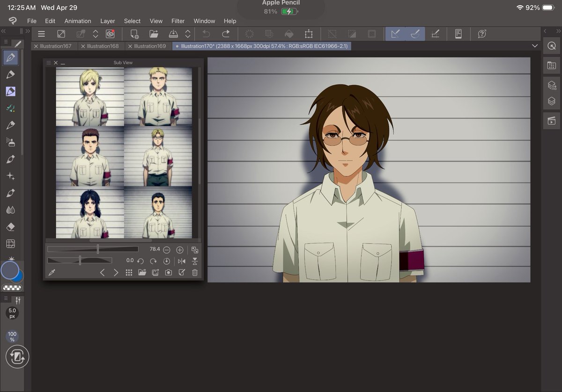Adjust the Sub View rotation slider
Screen dimensions: 562x392
(80, 260)
